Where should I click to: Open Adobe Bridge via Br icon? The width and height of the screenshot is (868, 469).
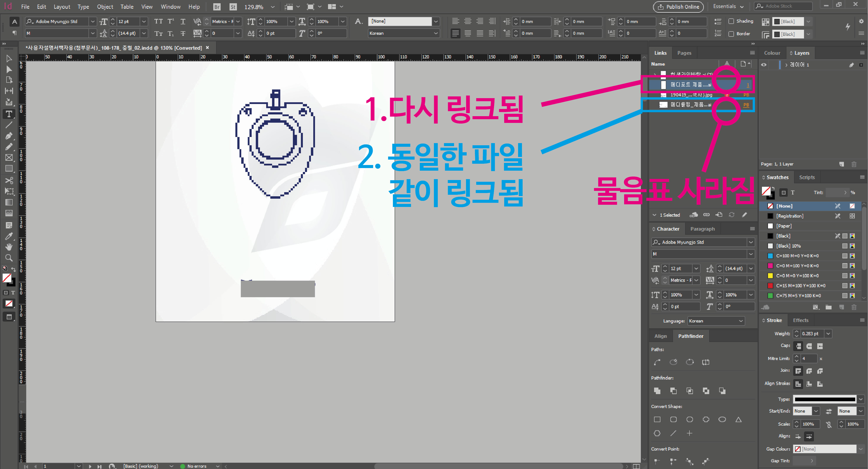[217, 7]
